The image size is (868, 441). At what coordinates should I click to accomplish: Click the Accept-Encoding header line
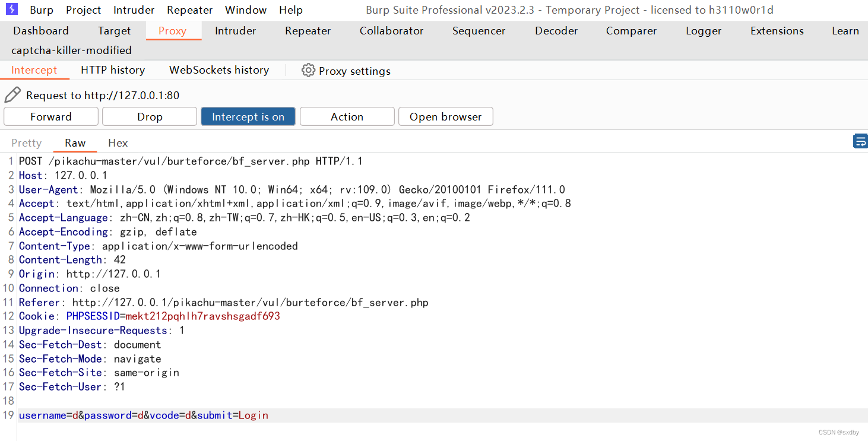[107, 232]
